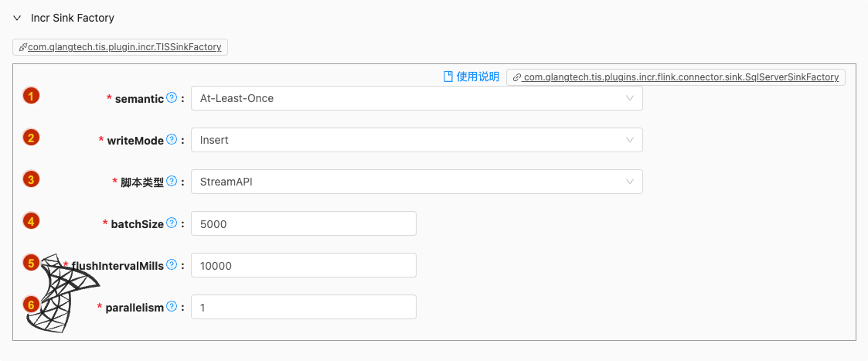This screenshot has height=361, width=868.
Task: Click the parallelism input field
Action: click(x=303, y=307)
